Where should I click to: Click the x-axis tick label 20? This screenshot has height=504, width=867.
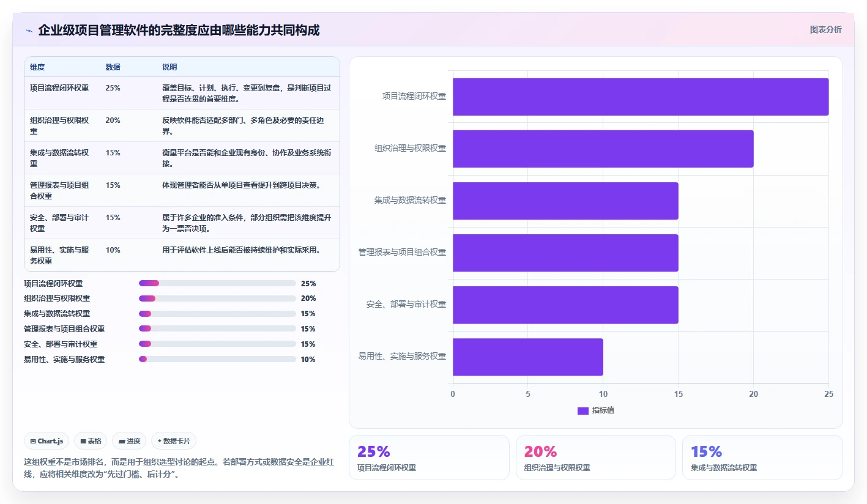(x=754, y=395)
